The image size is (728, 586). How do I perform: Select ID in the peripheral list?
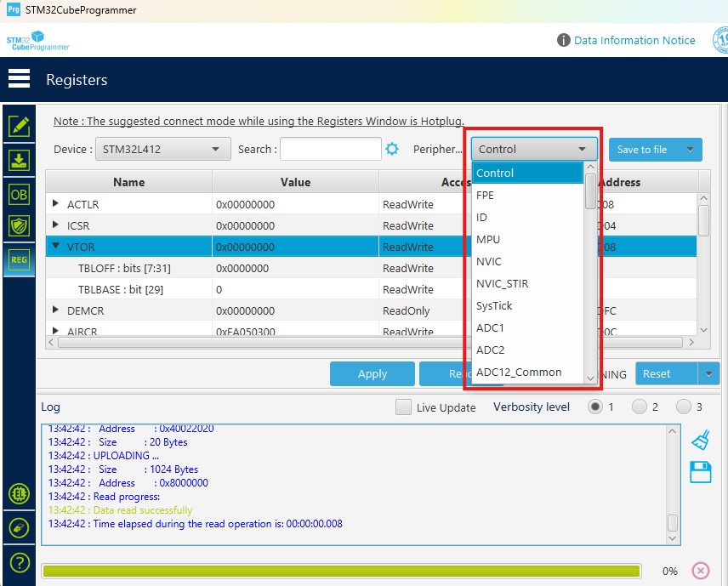[527, 218]
